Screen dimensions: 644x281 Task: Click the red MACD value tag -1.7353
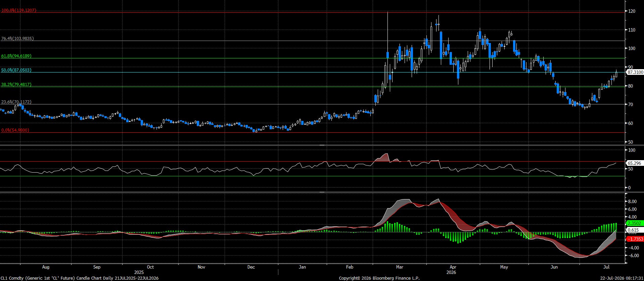tap(635, 239)
